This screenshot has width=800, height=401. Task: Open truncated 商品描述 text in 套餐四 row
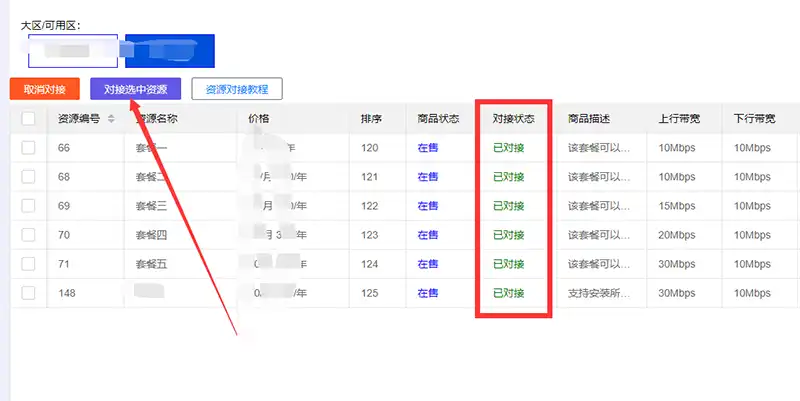point(598,235)
